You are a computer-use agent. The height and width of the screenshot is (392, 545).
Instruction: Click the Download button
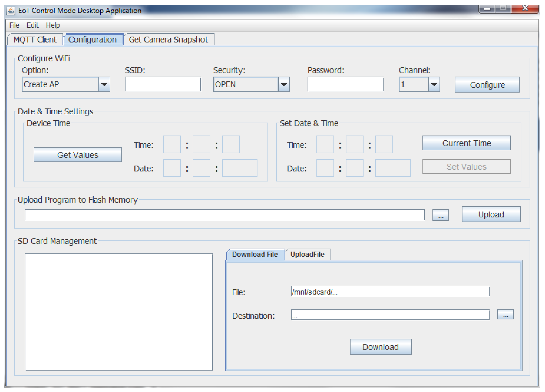tap(380, 347)
